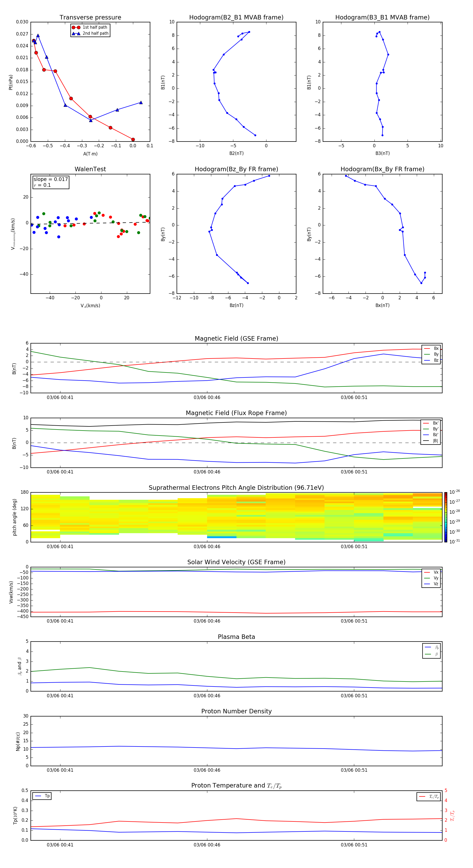Click 'Proton Number Density' title
Screen dimensions: 473x868
coord(236,711)
